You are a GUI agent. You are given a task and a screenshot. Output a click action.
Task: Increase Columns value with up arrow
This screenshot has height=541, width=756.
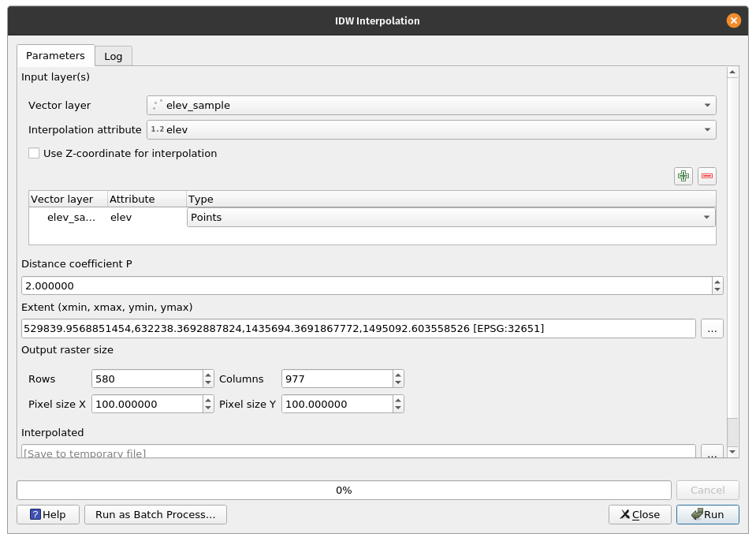point(398,375)
